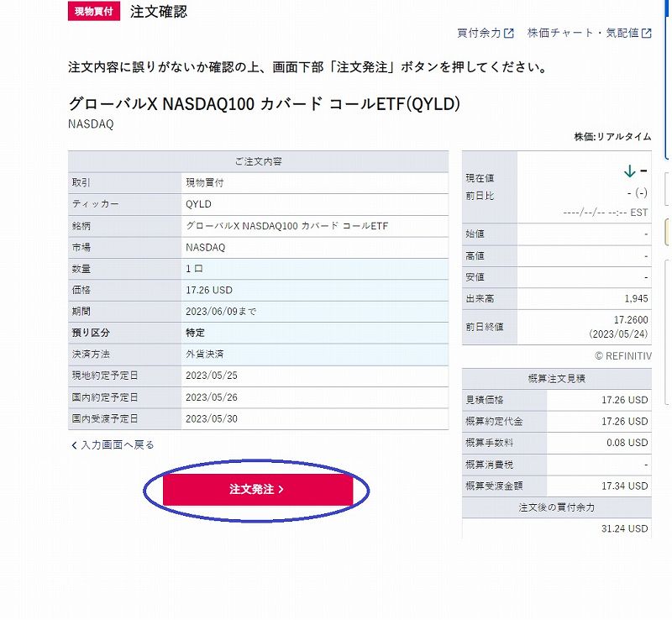Go back via 入力画面へ戻る link
Viewport: 672px width, 620px height.
point(113,445)
